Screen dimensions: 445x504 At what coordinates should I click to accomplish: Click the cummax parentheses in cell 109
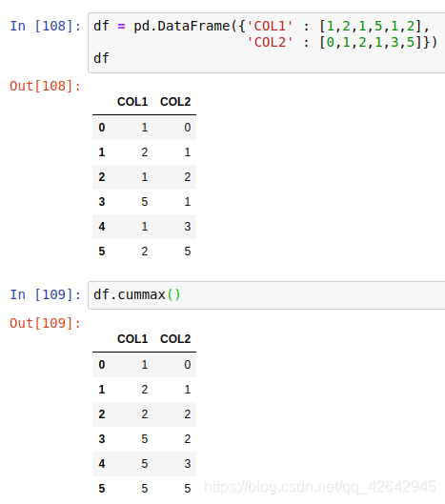174,294
